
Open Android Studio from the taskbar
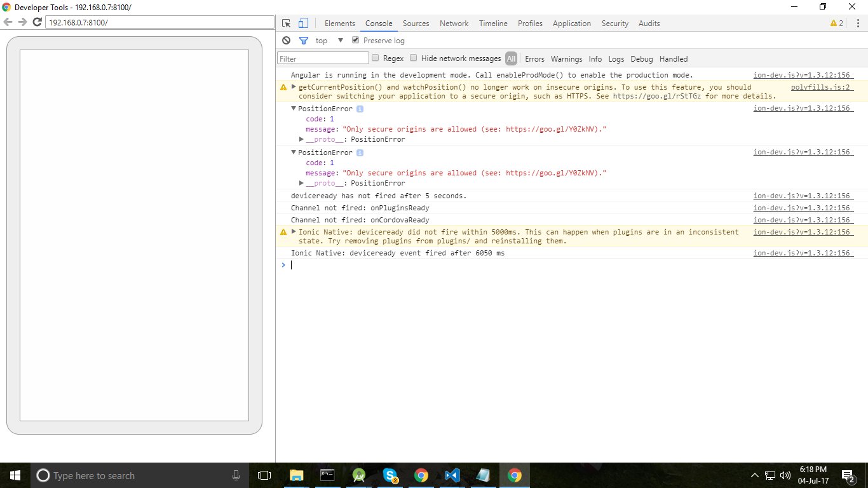tap(358, 475)
